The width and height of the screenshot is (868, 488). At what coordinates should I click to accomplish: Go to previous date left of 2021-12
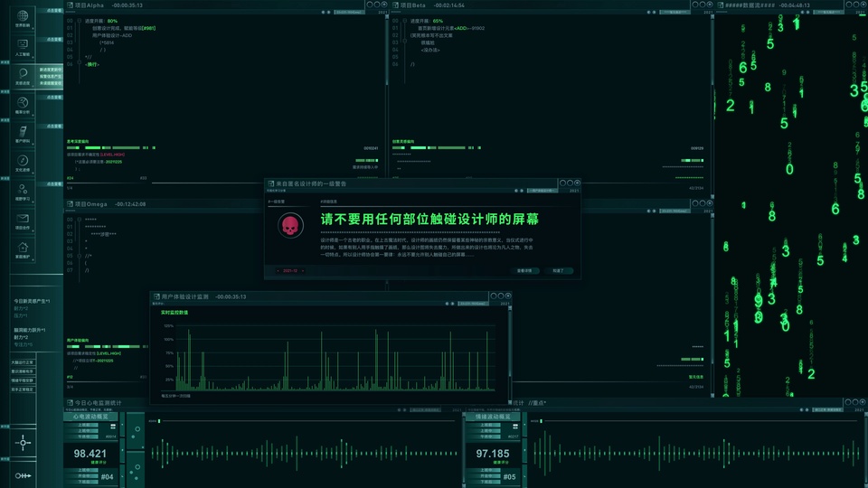278,270
